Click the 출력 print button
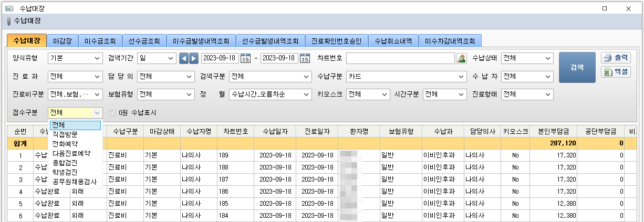 (616, 58)
